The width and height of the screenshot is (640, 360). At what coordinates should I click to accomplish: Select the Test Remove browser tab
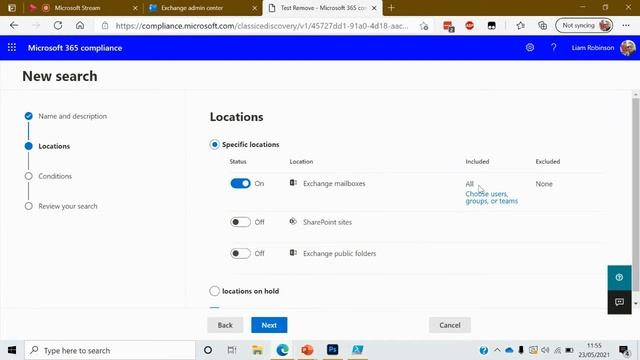click(322, 8)
